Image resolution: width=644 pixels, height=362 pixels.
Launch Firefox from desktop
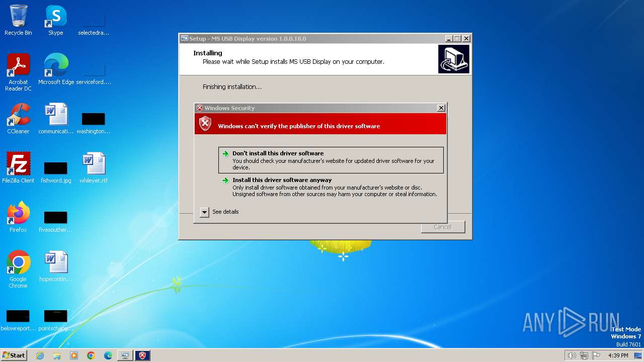click(x=18, y=217)
